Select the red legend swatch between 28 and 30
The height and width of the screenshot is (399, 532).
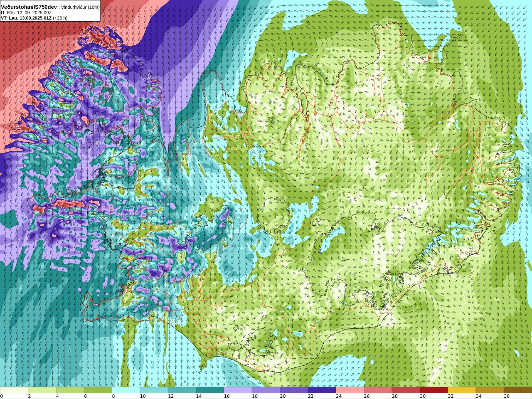[x=406, y=390]
